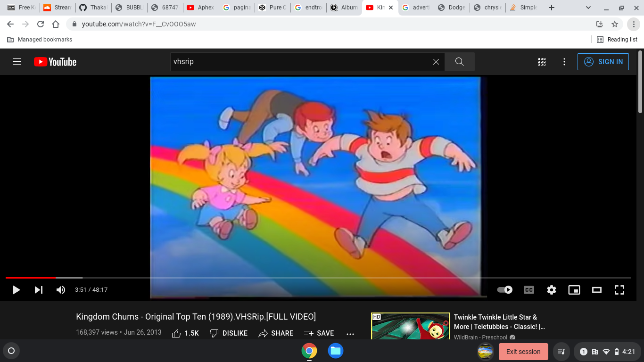The height and width of the screenshot is (362, 644).
Task: Mute the video volume
Action: 61,290
